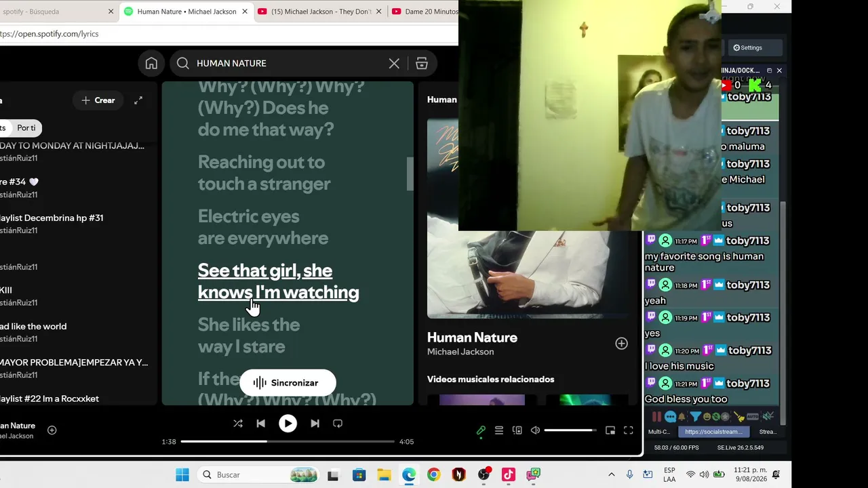Select the https://socialstream... dock tab
The height and width of the screenshot is (488, 868).
pos(713,432)
